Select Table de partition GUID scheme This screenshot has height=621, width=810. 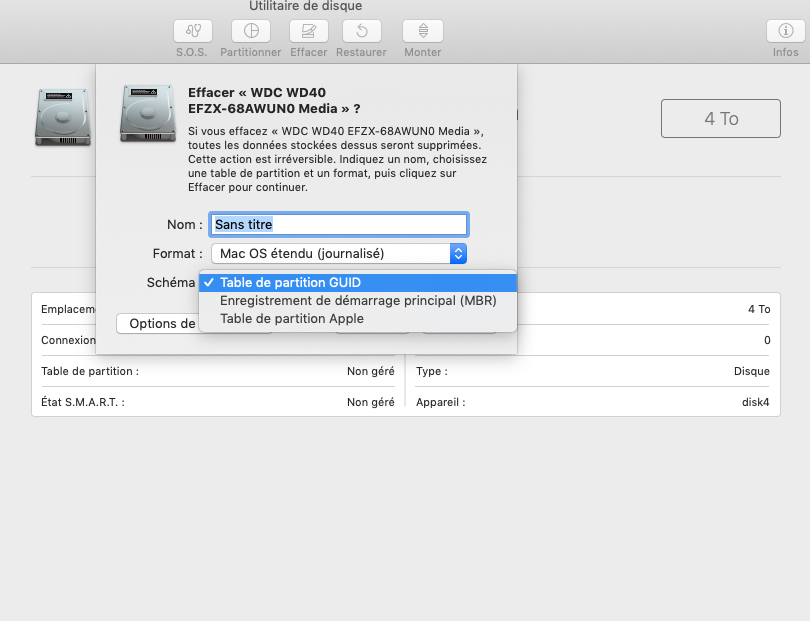tap(357, 283)
